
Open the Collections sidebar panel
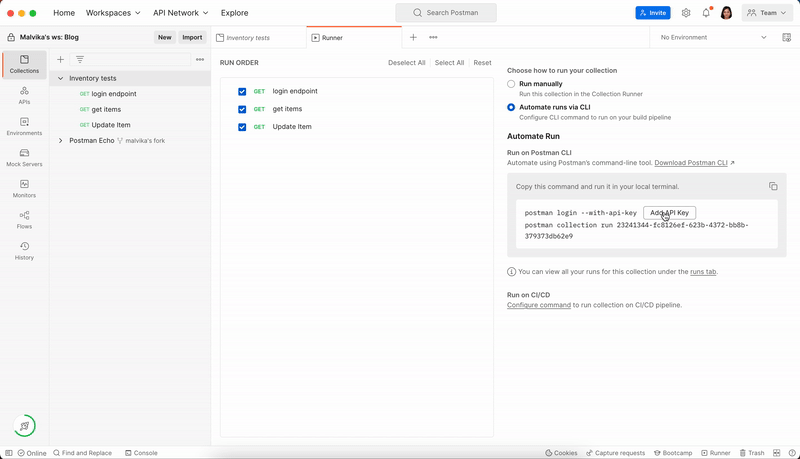pyautogui.click(x=24, y=64)
